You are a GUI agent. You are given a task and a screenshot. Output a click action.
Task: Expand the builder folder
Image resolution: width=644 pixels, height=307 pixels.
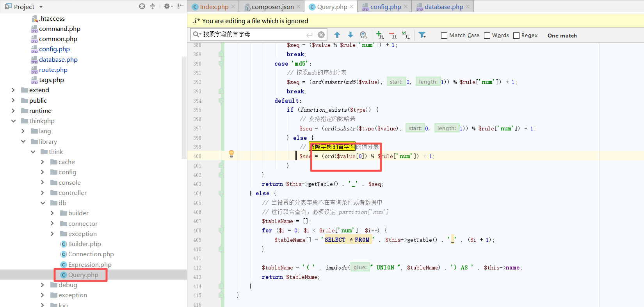[52, 213]
